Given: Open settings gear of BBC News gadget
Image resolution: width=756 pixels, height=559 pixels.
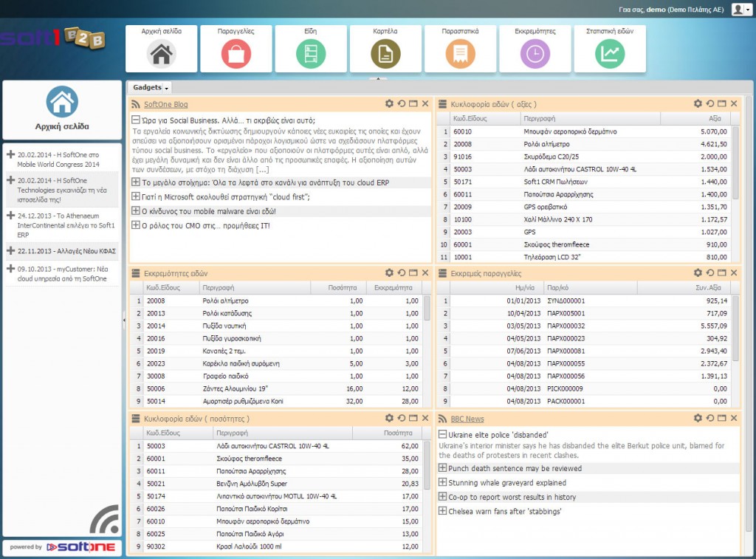Looking at the screenshot, I should [x=698, y=418].
